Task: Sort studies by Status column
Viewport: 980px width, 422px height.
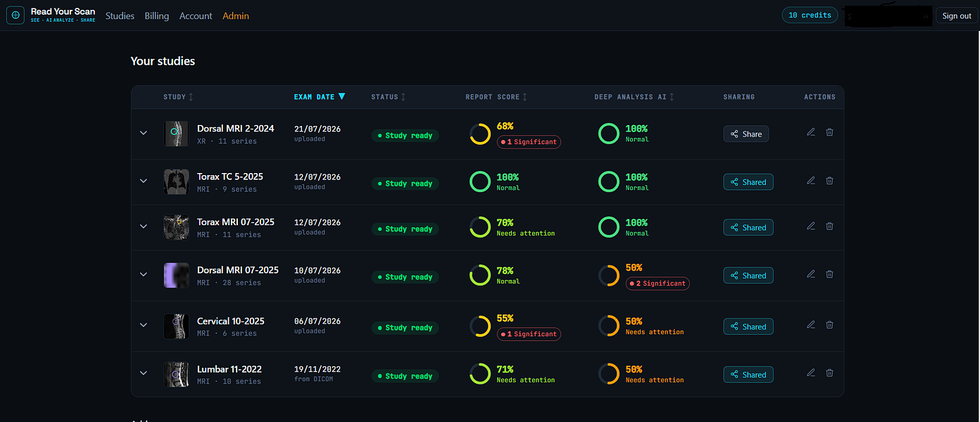Action: tap(389, 97)
